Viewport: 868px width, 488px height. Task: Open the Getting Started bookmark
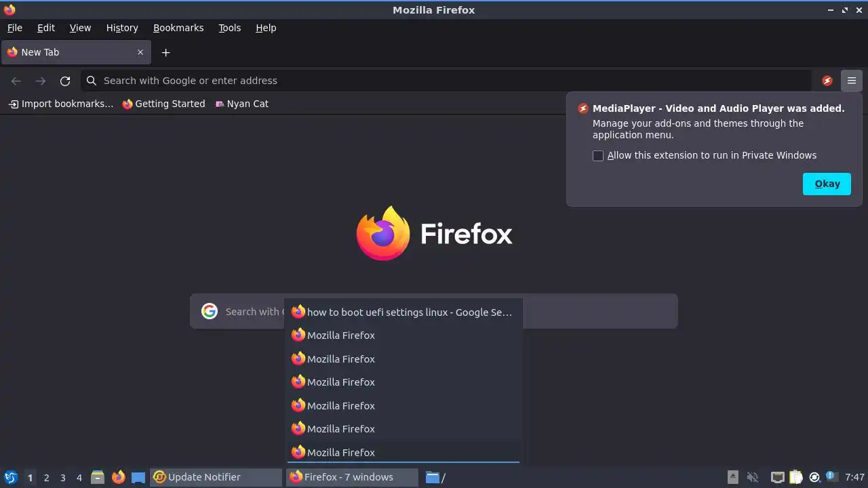163,104
